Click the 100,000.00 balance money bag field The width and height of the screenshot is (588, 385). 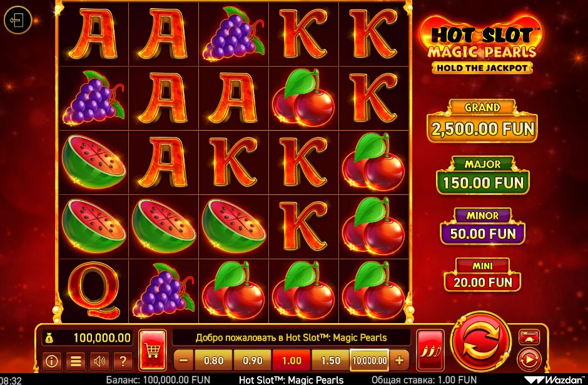(x=88, y=337)
